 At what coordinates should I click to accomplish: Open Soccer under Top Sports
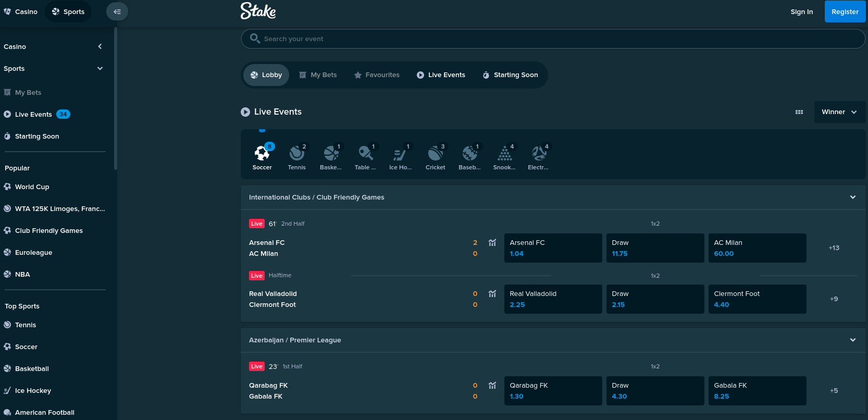20,347
